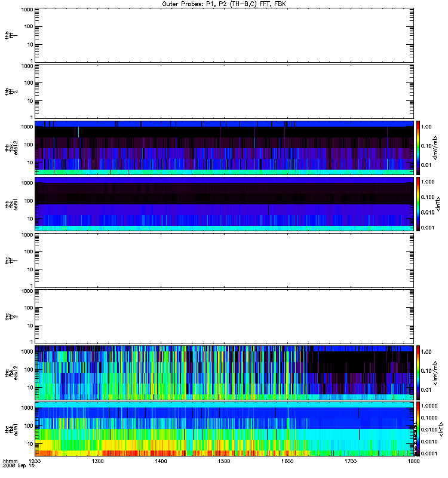Click the plot title "Outer Probes: P1, P2 (TH-B,C) FFT, FBK"
The width and height of the screenshot is (448, 478).
tap(224, 4)
